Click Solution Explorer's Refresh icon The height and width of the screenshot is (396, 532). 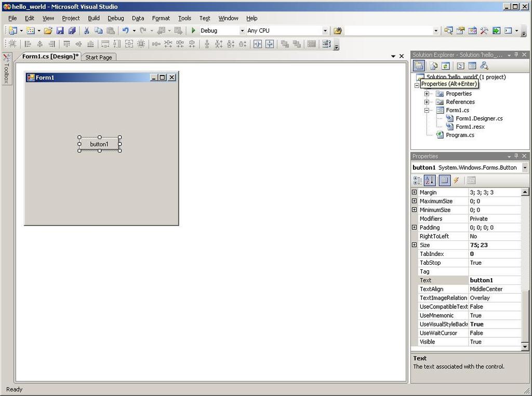tap(445, 66)
